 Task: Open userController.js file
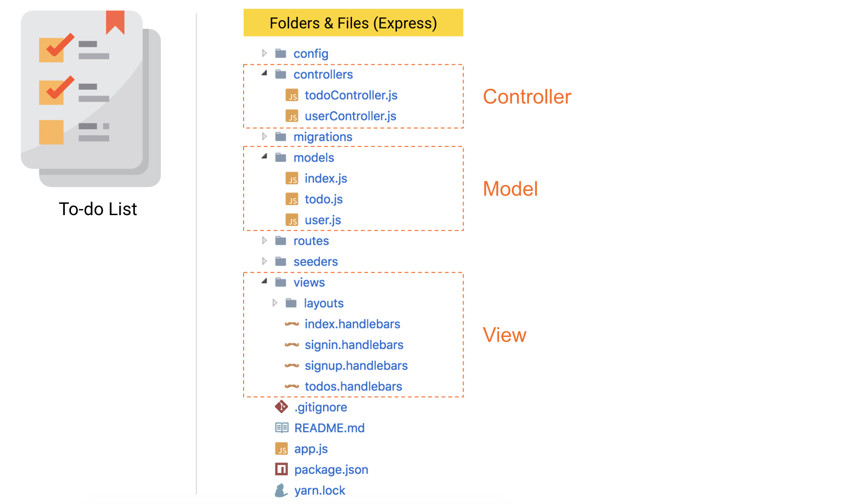[x=351, y=116]
